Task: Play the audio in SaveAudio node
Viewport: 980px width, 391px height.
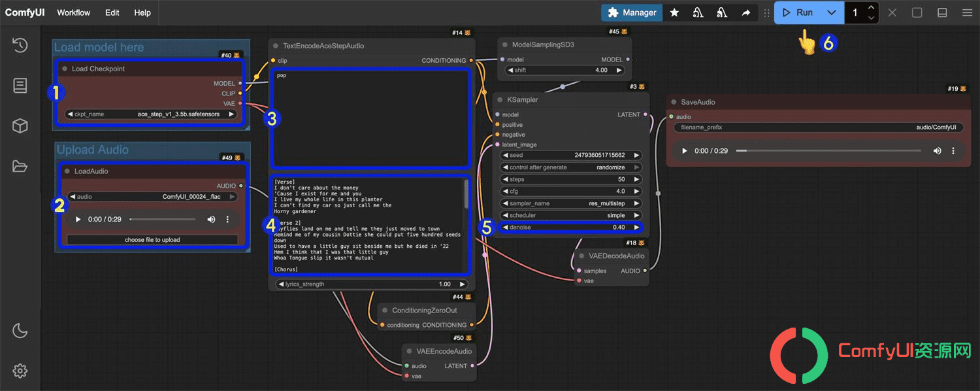Action: pyautogui.click(x=685, y=150)
